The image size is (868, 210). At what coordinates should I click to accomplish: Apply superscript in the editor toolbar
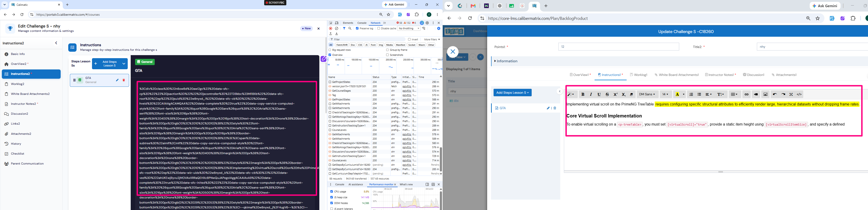615,94
